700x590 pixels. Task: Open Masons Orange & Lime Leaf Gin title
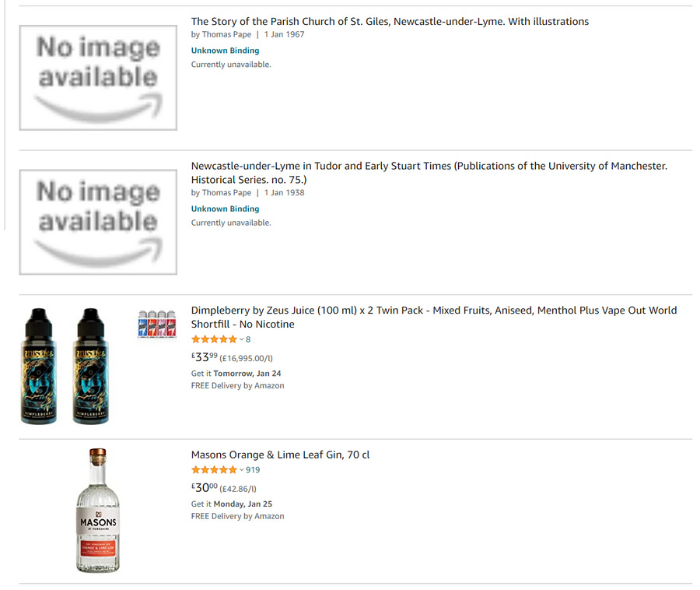click(x=280, y=455)
